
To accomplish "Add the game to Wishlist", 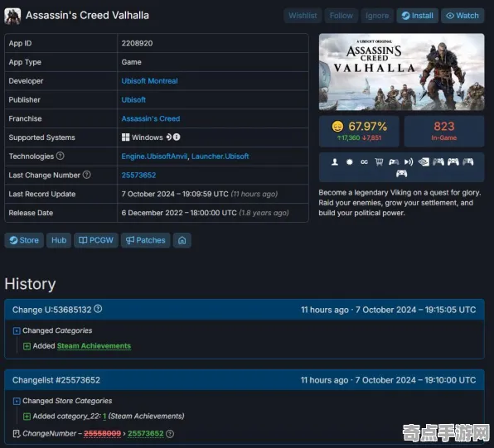I will coord(303,16).
